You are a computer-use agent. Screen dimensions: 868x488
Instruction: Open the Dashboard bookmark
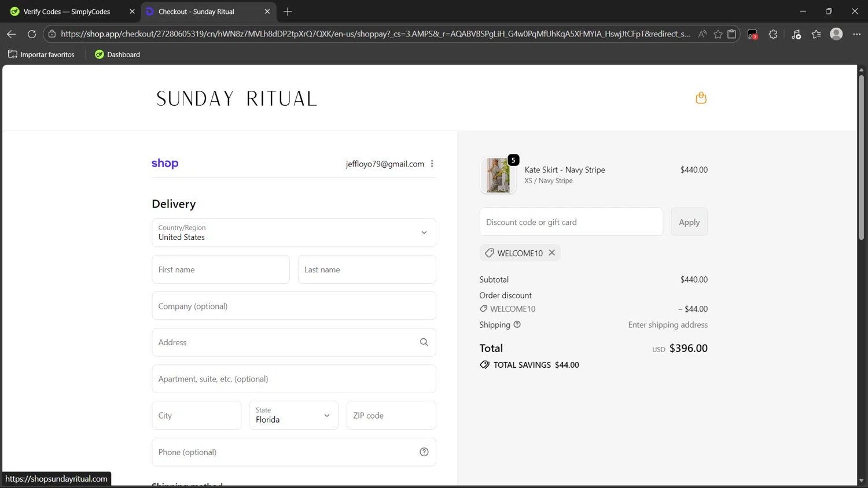point(117,54)
